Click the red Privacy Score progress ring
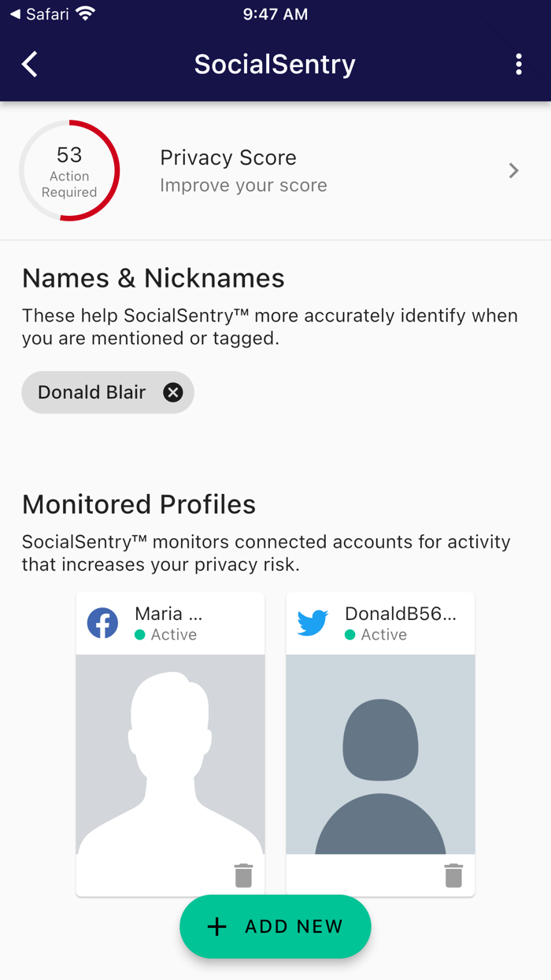Viewport: 551px width, 980px height. click(x=69, y=171)
